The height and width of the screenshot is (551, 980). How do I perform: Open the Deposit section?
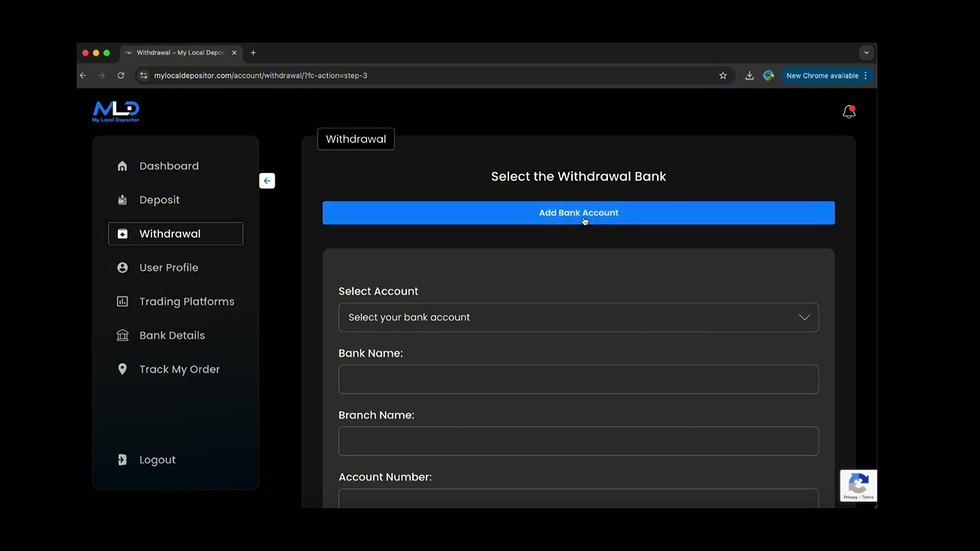[159, 200]
